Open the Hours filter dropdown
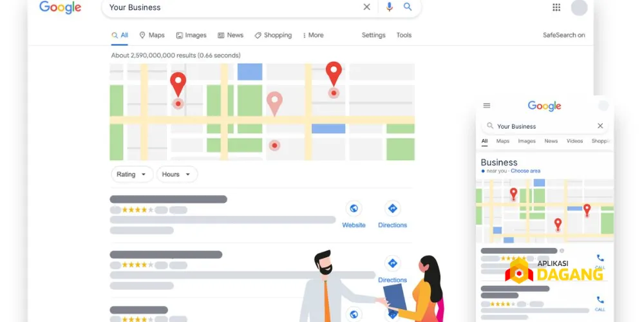 tap(176, 174)
